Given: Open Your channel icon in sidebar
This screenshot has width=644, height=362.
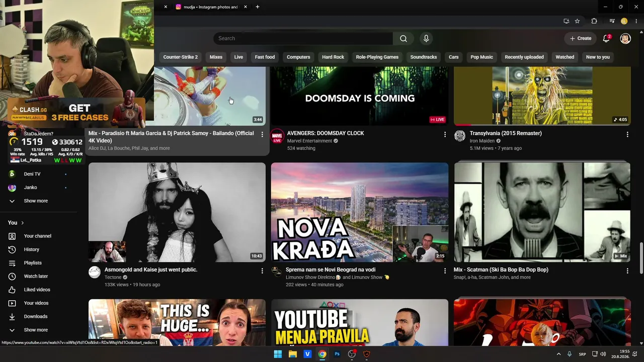Looking at the screenshot, I should coord(12,236).
